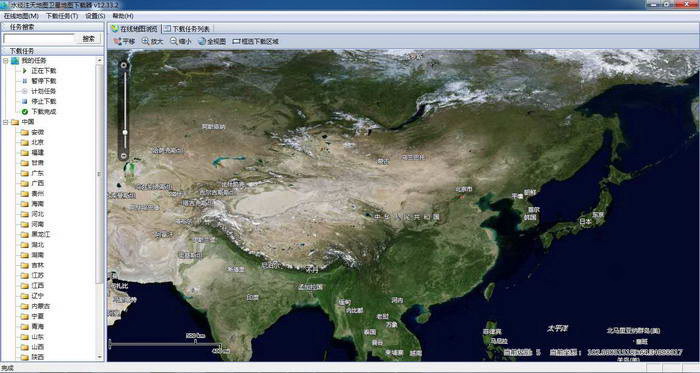The width and height of the screenshot is (700, 373).
Task: Select the 缩小 zoom-out tool
Action: pos(180,41)
